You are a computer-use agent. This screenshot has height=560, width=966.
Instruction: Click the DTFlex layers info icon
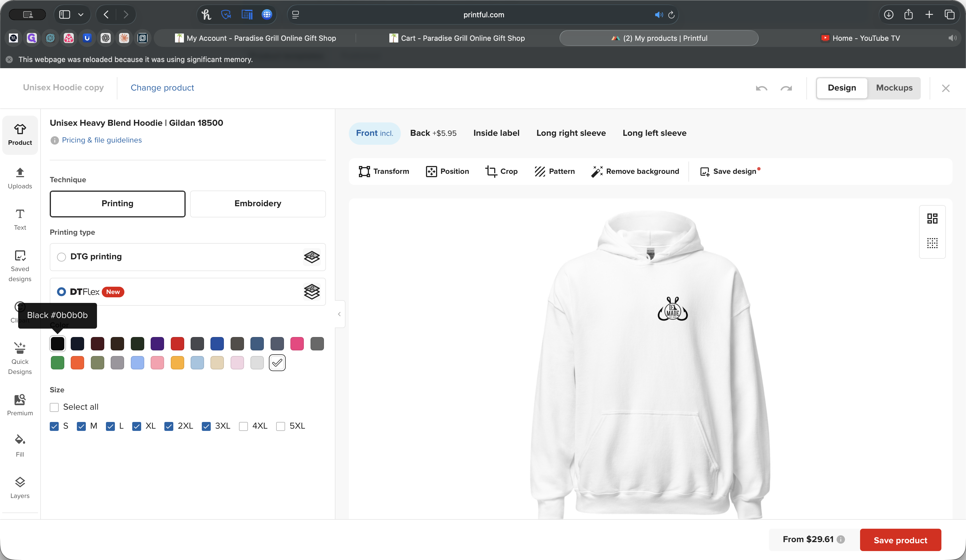[x=312, y=292]
